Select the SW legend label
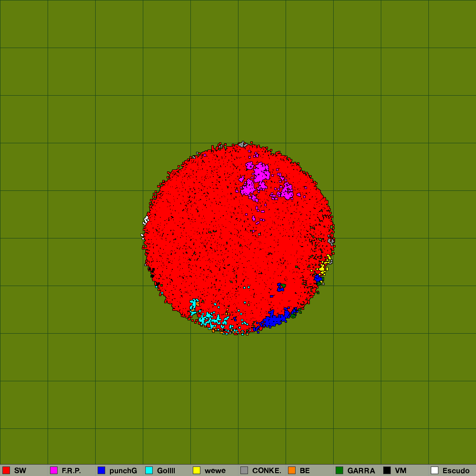Image resolution: width=476 pixels, height=476 pixels. click(20, 471)
